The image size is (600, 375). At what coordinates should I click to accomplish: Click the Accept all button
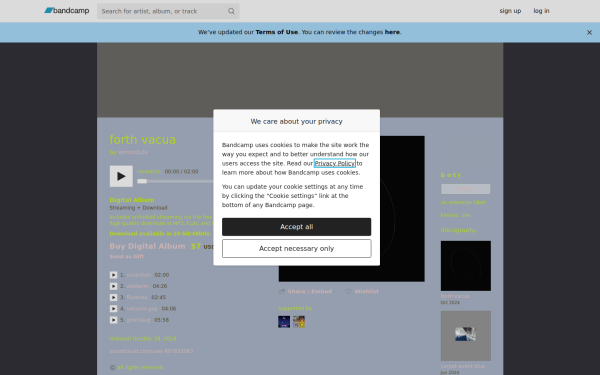tap(297, 227)
